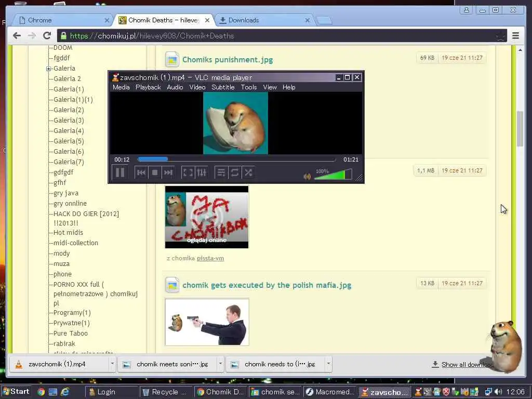Click the green HTTPS padlock icon
This screenshot has width=532, height=399.
pos(63,36)
